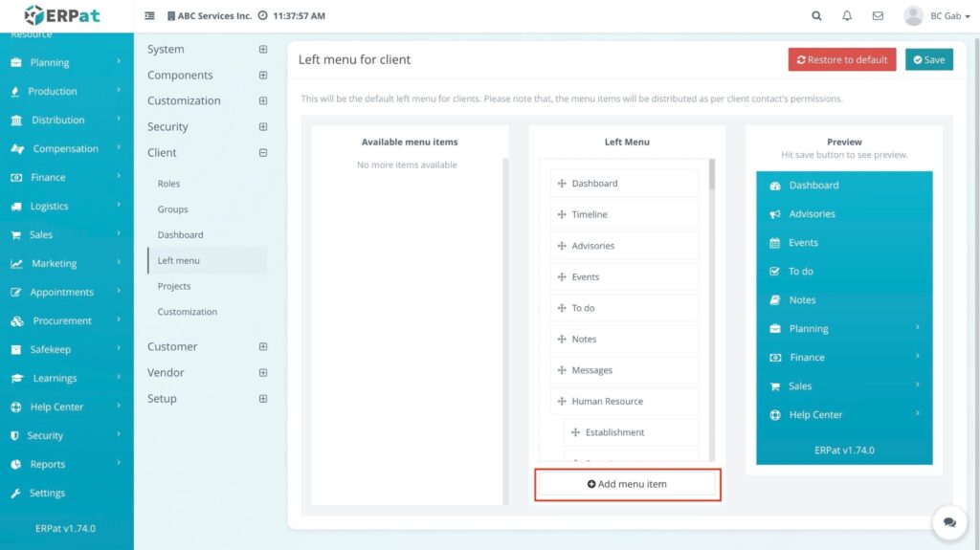Click the Help Center lifebuoy icon in sidebar
Screen dimensions: 980x550
point(16,407)
